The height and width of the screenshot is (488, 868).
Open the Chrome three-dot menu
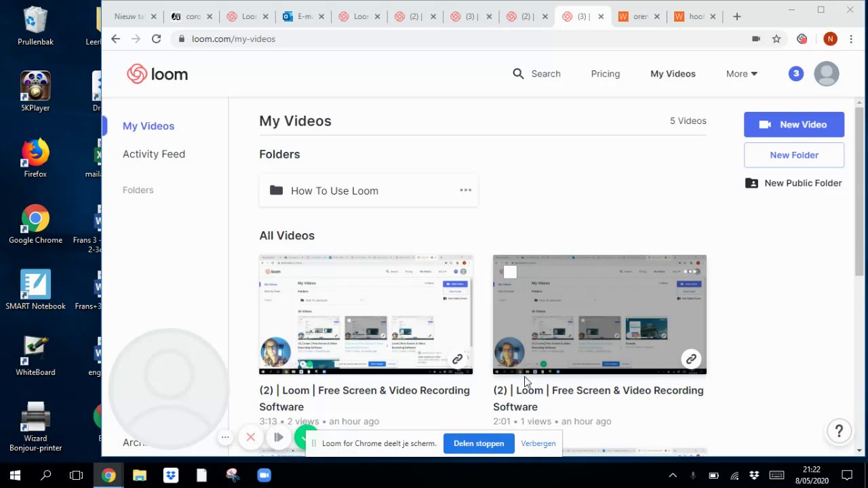pyautogui.click(x=851, y=39)
